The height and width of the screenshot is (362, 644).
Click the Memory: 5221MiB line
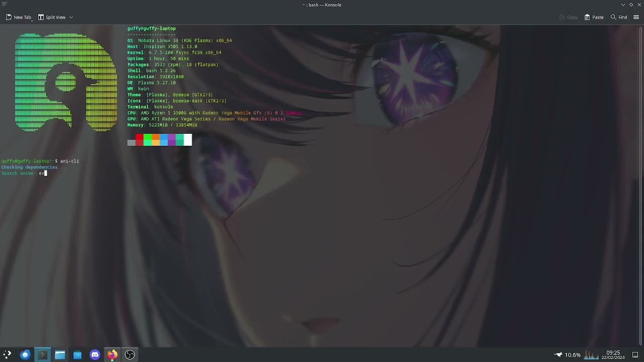pos(162,125)
